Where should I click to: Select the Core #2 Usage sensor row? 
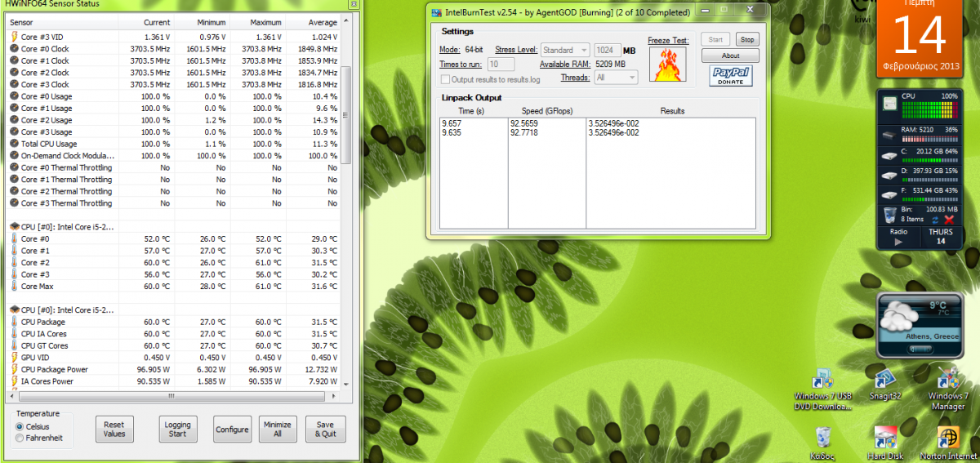click(173, 120)
